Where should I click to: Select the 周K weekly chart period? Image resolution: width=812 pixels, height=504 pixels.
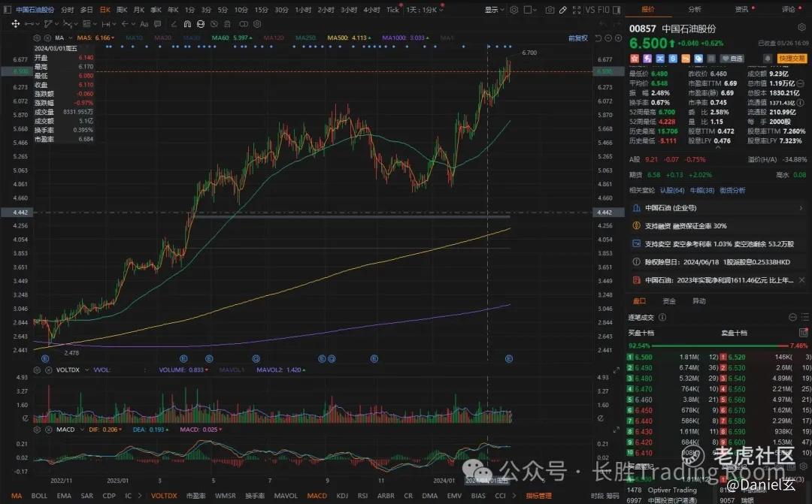(x=123, y=10)
